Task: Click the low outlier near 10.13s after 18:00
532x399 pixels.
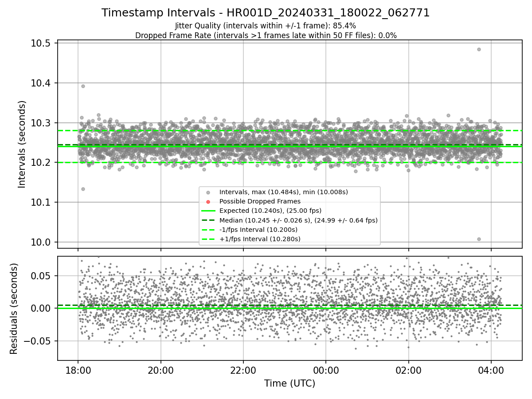Action: (83, 189)
